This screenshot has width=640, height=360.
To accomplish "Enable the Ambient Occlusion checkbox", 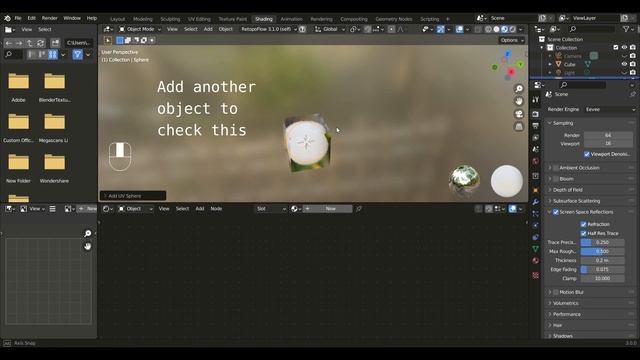I will tap(556, 168).
